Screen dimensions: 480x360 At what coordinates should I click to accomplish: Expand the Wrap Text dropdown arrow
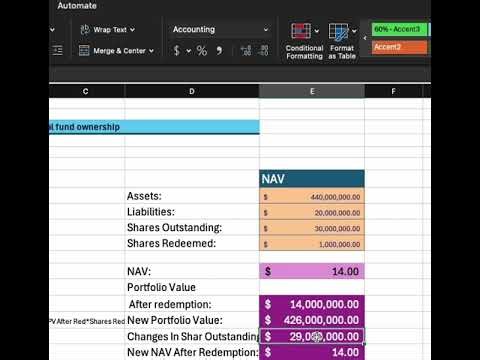[x=133, y=30]
